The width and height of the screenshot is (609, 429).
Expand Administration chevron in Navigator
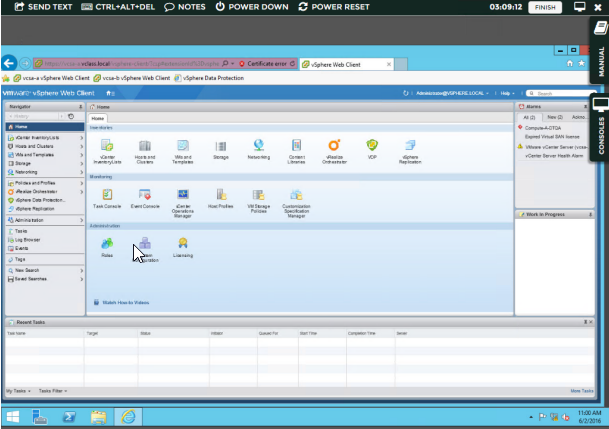pyautogui.click(x=82, y=220)
